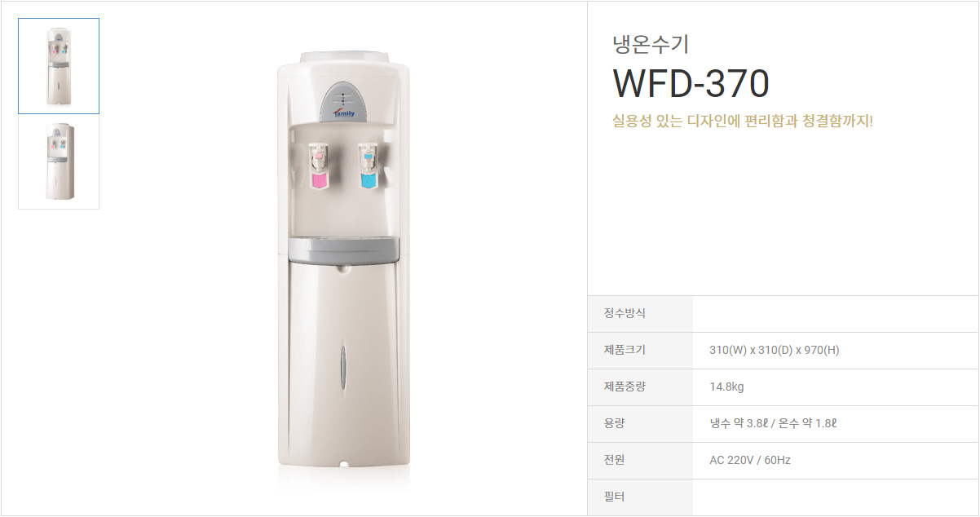980x517 pixels.
Task: Select the 제품크기 spec row label
Action: pyautogui.click(x=625, y=351)
